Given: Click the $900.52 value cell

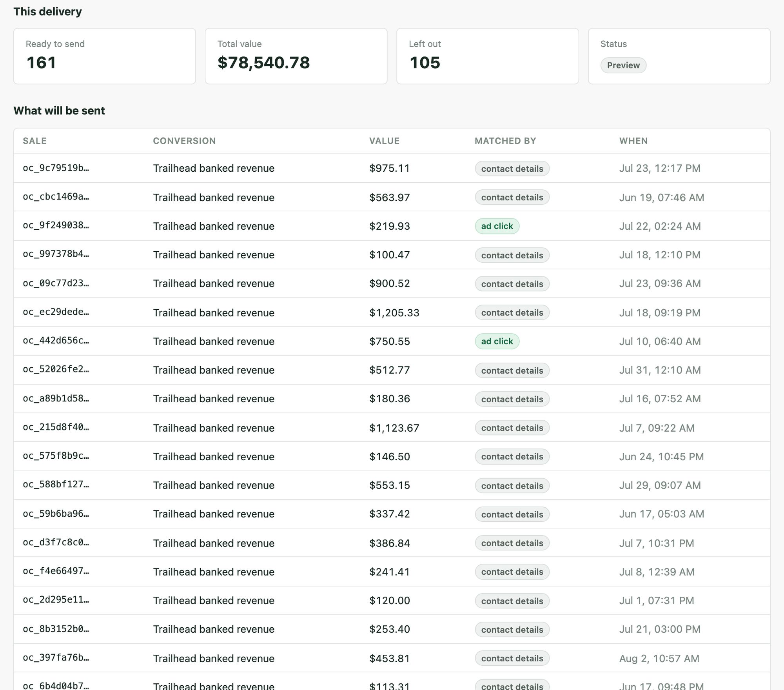Looking at the screenshot, I should (389, 283).
